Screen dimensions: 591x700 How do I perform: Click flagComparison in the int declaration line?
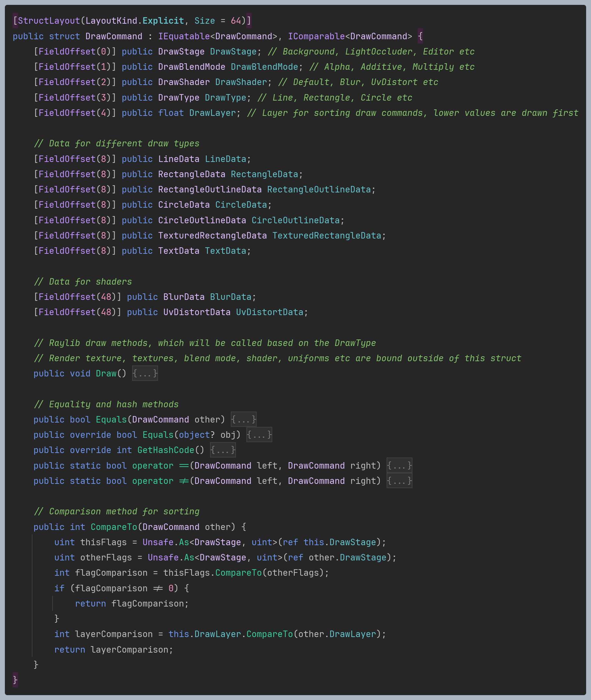[x=111, y=573]
